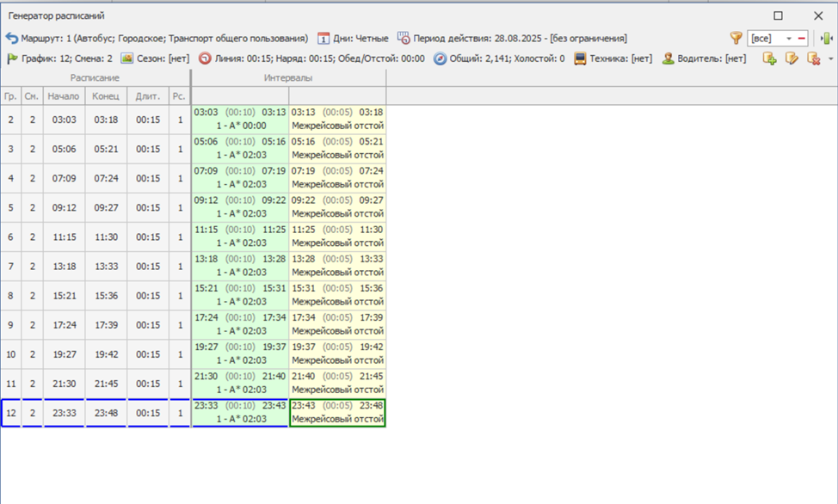The image size is (838, 504).
Task: Open the [все] filter dropdown
Action: (x=789, y=39)
